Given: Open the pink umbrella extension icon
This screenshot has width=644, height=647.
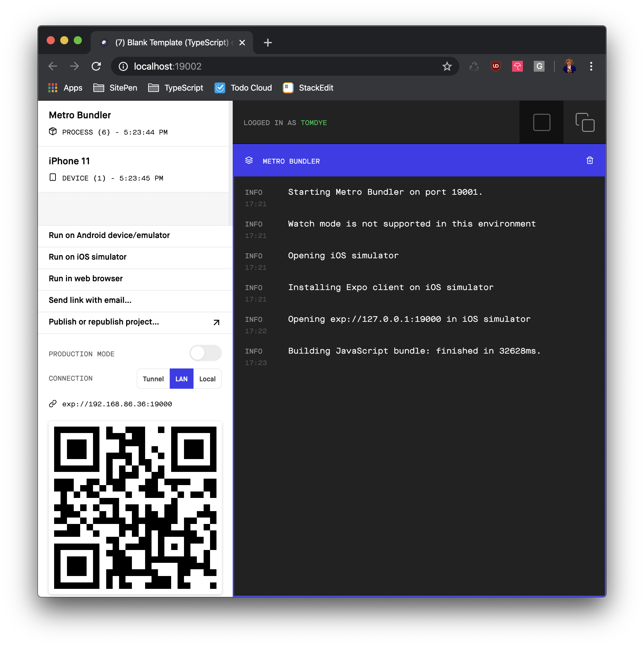Looking at the screenshot, I should [517, 66].
